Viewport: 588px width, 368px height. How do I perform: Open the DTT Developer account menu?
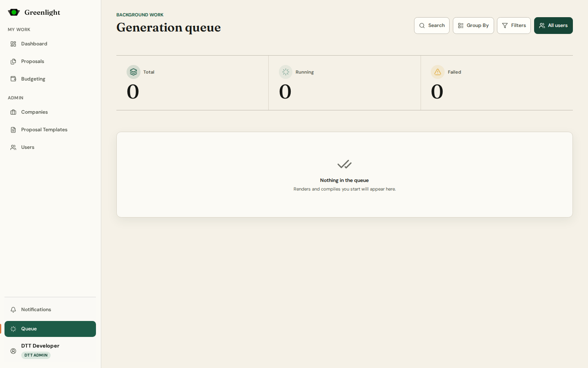[x=50, y=351]
